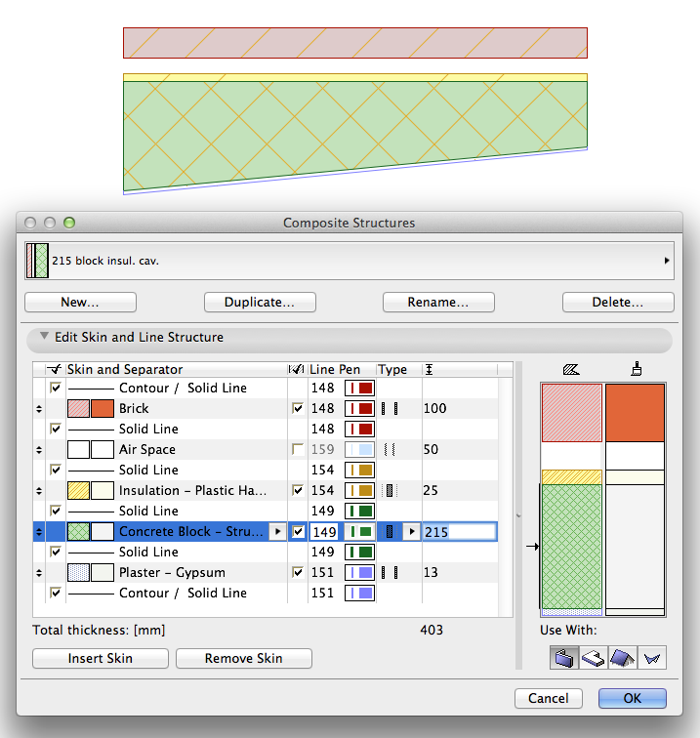Screen dimensions: 700x738
Task: Confirm with the OK button
Action: pos(633,699)
